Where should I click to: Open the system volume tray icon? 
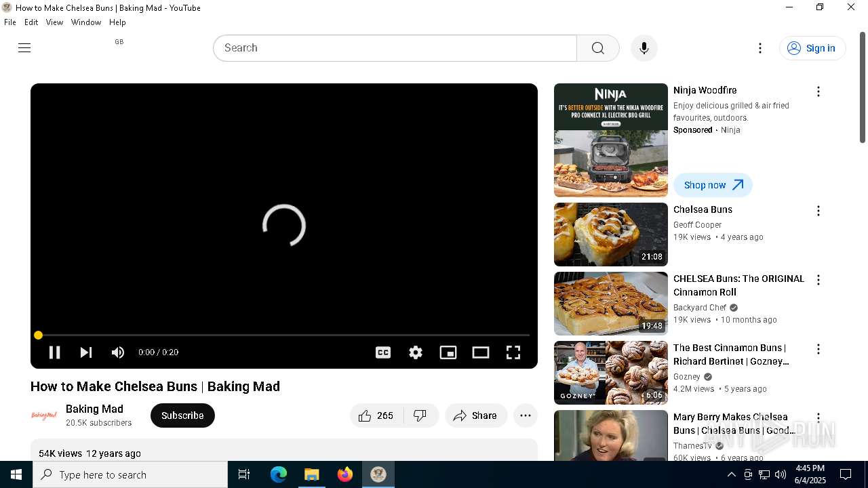780,474
